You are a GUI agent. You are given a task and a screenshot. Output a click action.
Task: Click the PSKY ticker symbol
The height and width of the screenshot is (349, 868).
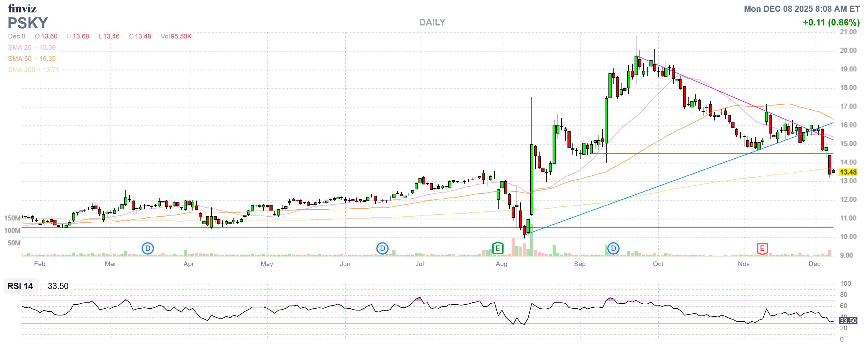28,23
